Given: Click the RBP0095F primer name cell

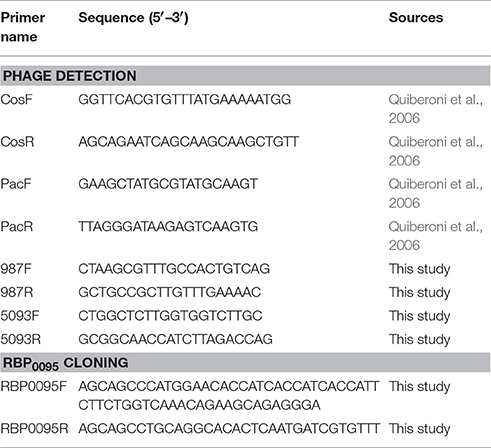Looking at the screenshot, I should click(34, 386).
